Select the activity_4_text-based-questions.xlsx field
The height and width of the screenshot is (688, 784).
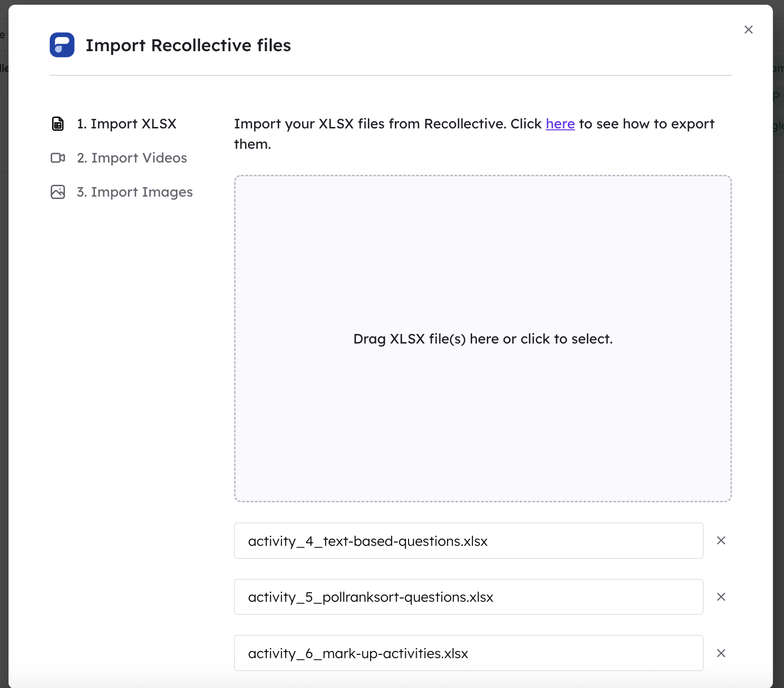(468, 541)
